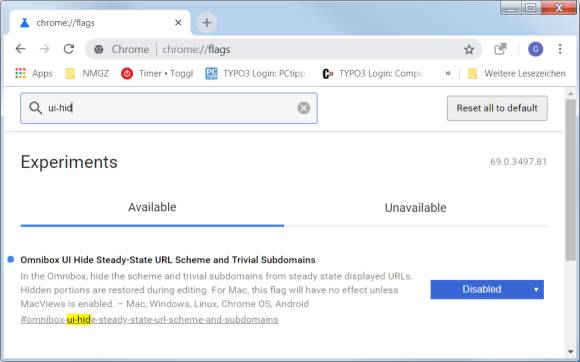Open the Google profile avatar

coord(535,49)
